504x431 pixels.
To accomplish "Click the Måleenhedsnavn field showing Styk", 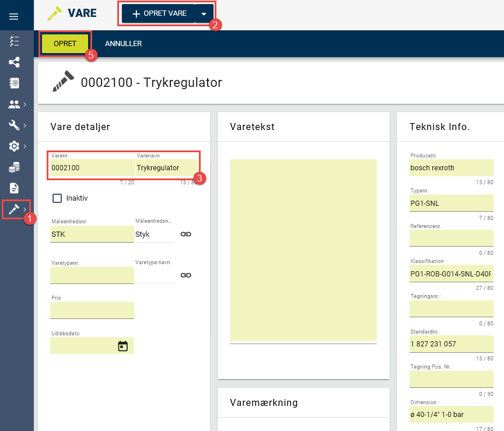I will coord(155,234).
